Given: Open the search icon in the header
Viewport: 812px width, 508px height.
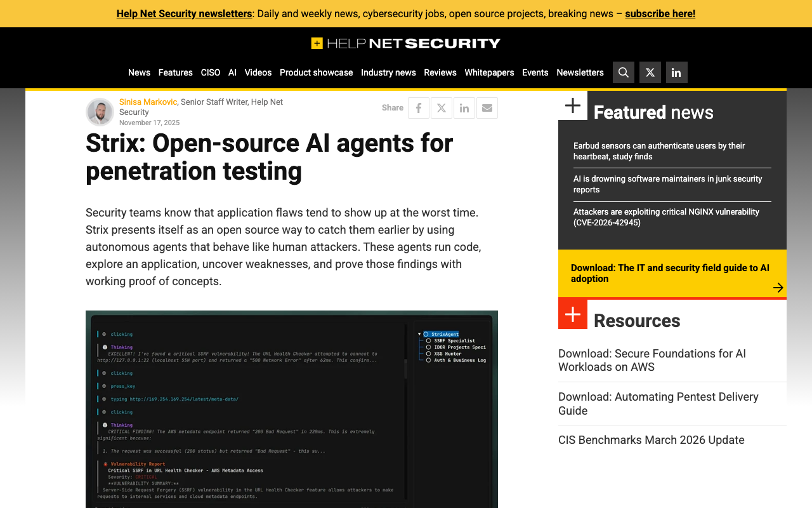Looking at the screenshot, I should coord(624,72).
